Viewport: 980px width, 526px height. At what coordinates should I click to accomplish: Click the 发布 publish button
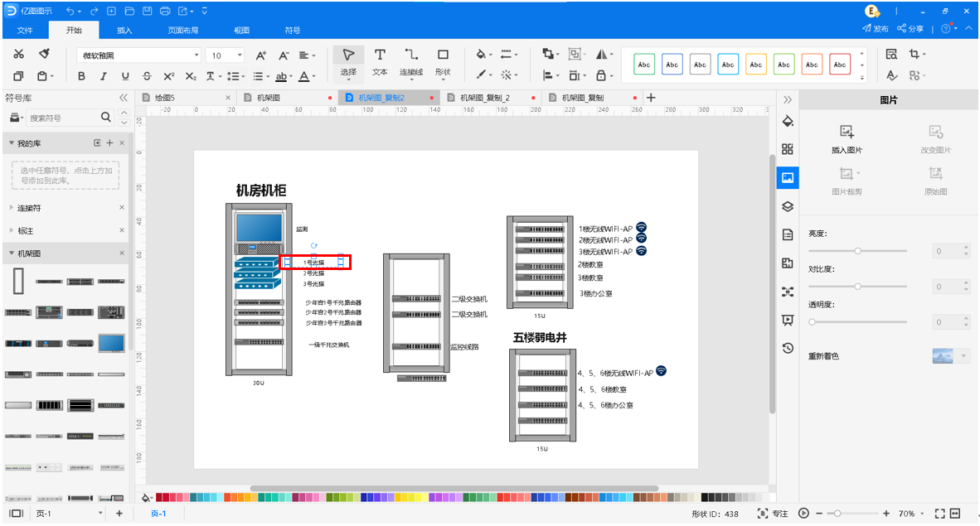point(876,29)
